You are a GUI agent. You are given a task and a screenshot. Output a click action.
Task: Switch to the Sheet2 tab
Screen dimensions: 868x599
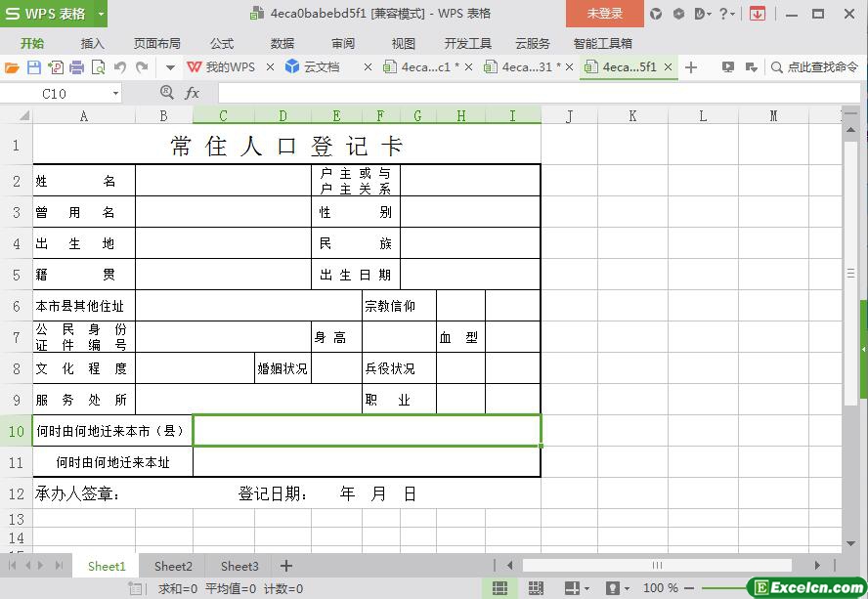click(173, 566)
